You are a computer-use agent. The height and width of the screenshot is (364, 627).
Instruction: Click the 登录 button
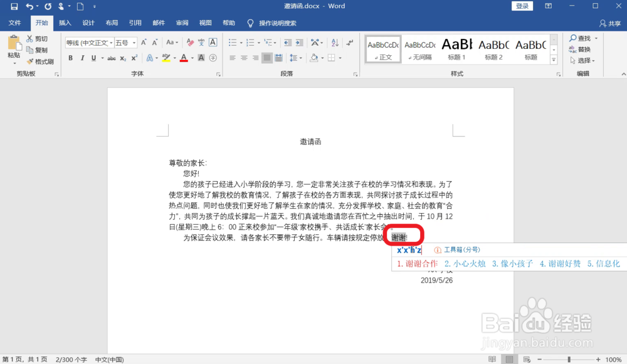point(522,6)
